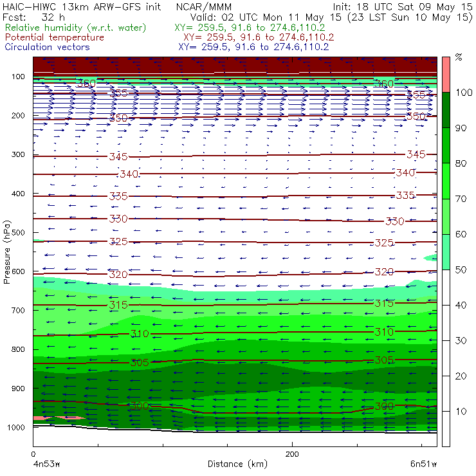This screenshot has height=476, width=476.
Task: Click the '30' colorbar tick label
Action: (461, 341)
